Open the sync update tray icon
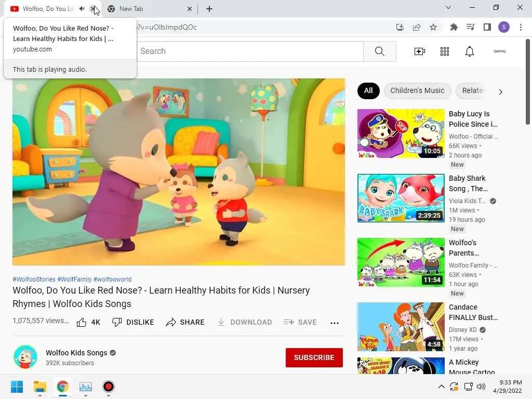The width and height of the screenshot is (532, 399). point(454,387)
